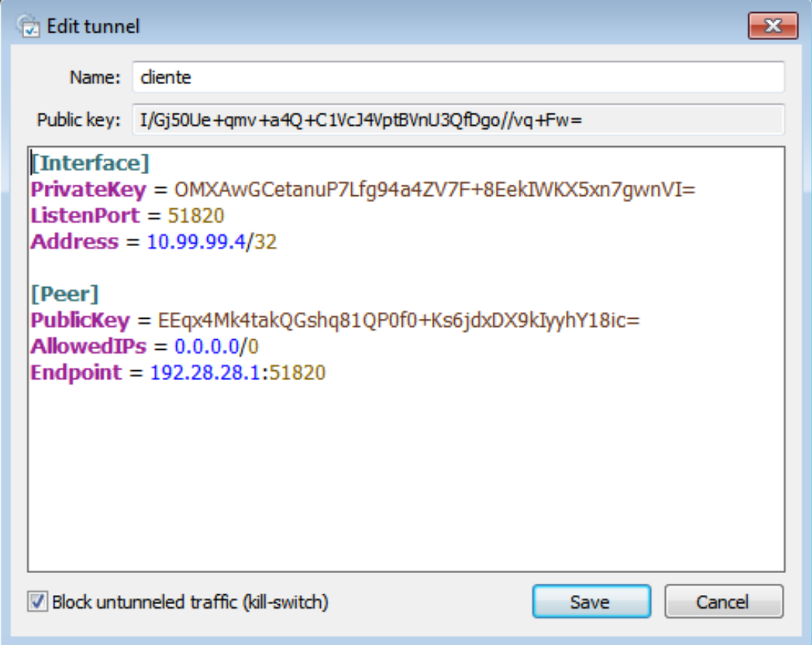Toggle the Block untunneled traffic checkbox
The image size is (812, 645).
pos(36,603)
